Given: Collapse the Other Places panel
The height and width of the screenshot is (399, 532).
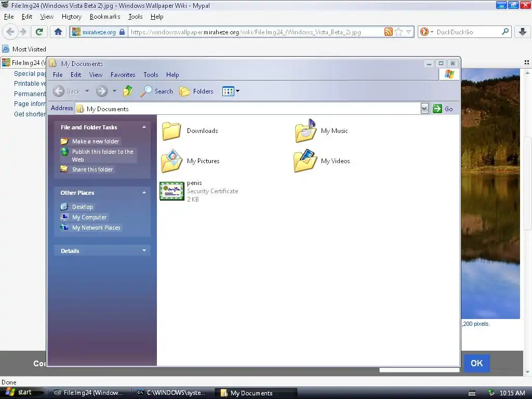Looking at the screenshot, I should 144,193.
